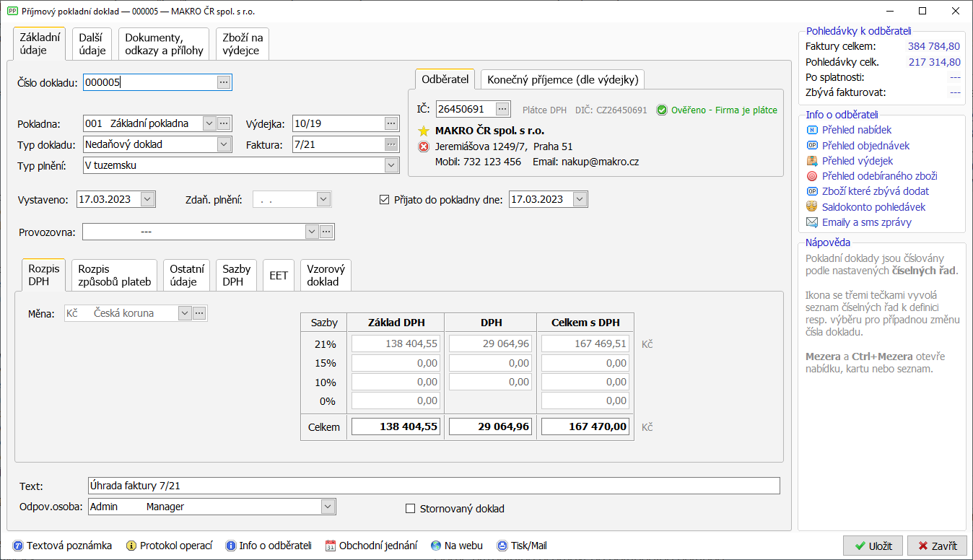Click Přehled nabídek icon
The height and width of the screenshot is (560, 973).
click(811, 130)
